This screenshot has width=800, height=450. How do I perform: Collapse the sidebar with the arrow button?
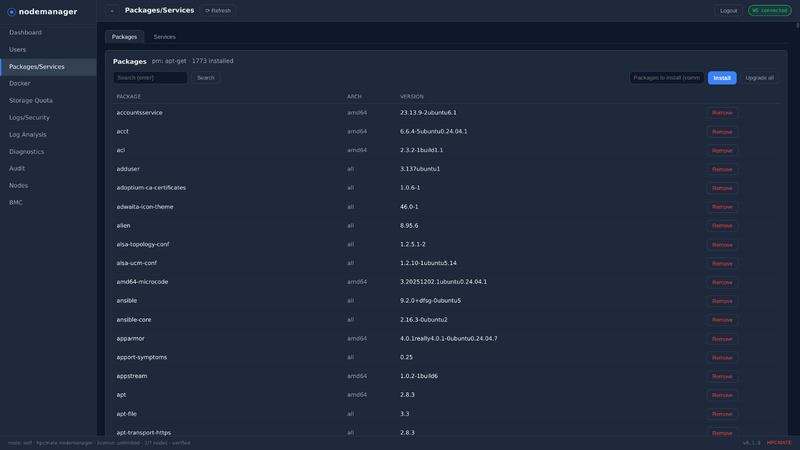pos(112,11)
